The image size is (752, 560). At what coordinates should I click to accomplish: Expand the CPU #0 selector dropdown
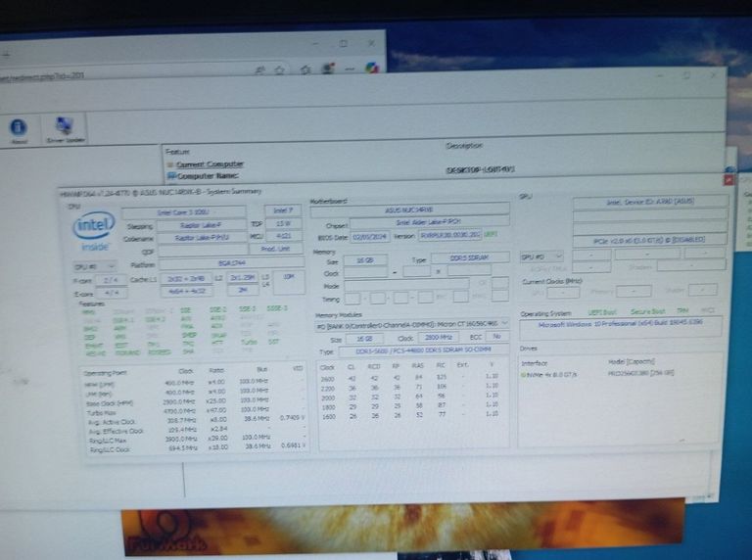click(95, 265)
